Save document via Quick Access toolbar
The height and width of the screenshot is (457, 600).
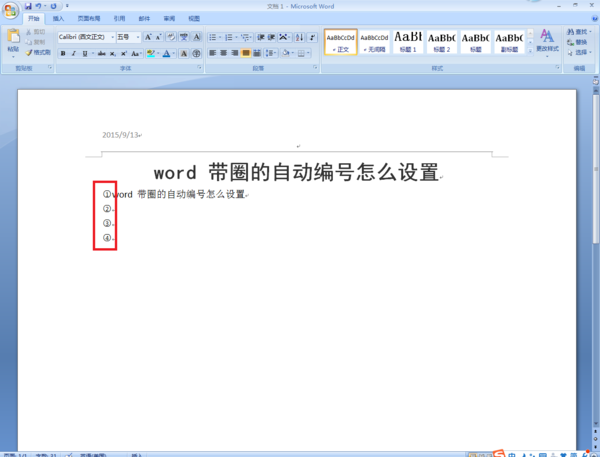point(28,6)
